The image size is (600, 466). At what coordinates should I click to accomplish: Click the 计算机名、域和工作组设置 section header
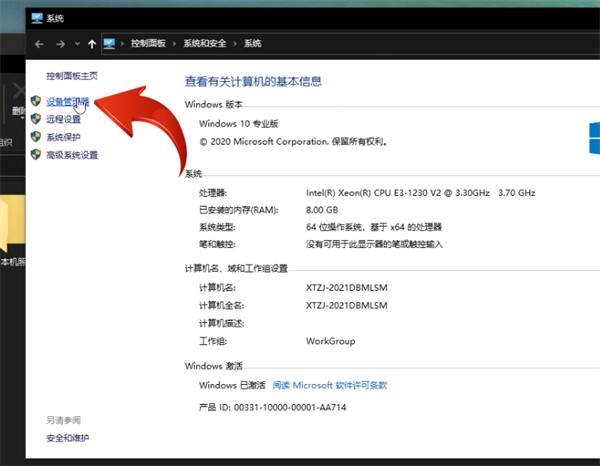point(236,269)
